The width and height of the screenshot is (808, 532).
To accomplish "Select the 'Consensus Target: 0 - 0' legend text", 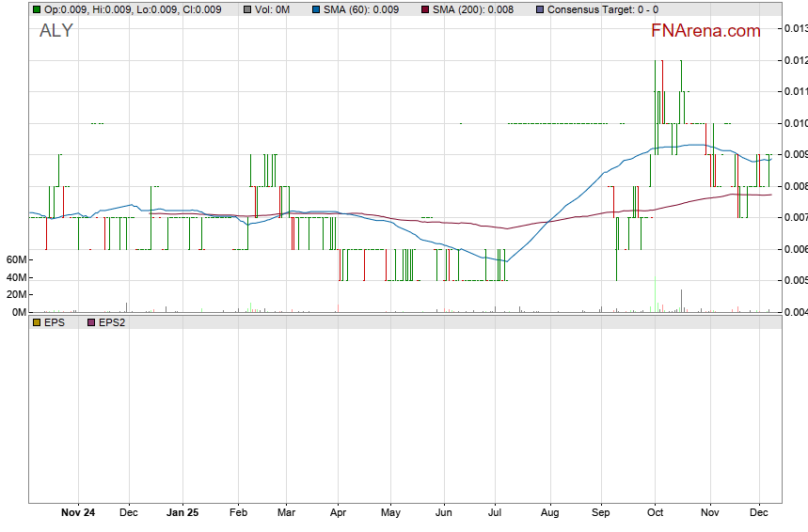I will (x=602, y=9).
